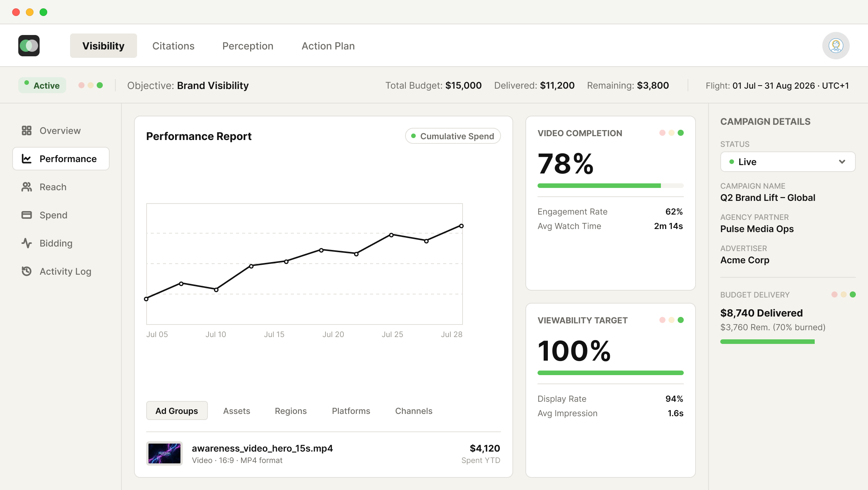Viewport: 868px width, 490px height.
Task: Click the Viewability Target status dots
Action: click(x=672, y=320)
